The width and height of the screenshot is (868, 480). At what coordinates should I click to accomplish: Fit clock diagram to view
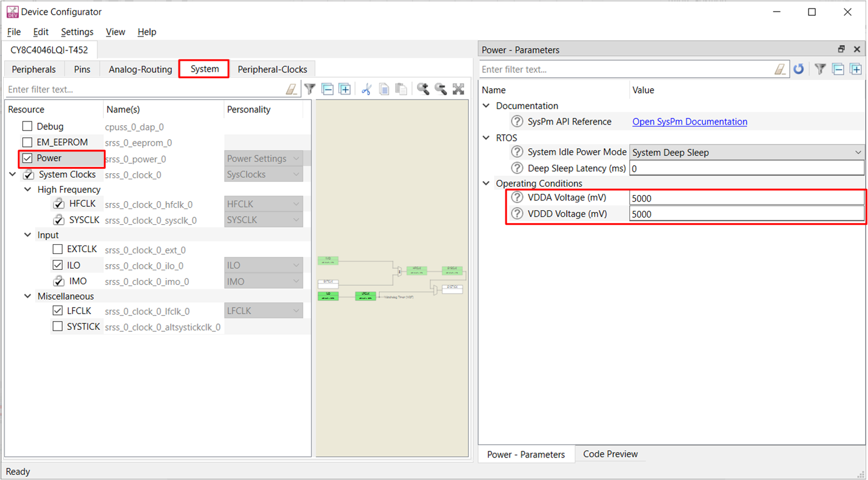[459, 89]
